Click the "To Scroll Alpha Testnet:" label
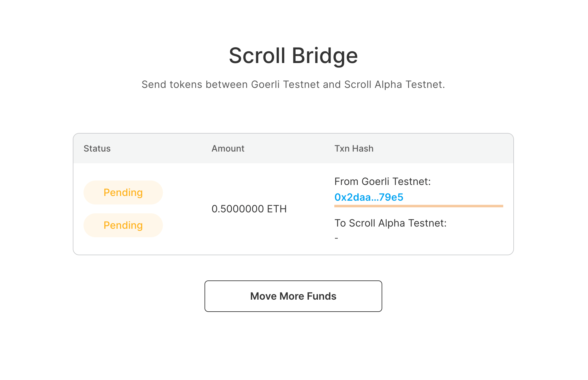588x380 pixels. pos(390,223)
